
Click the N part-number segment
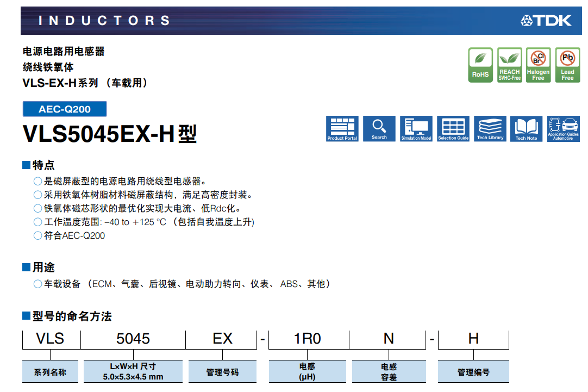click(x=389, y=339)
